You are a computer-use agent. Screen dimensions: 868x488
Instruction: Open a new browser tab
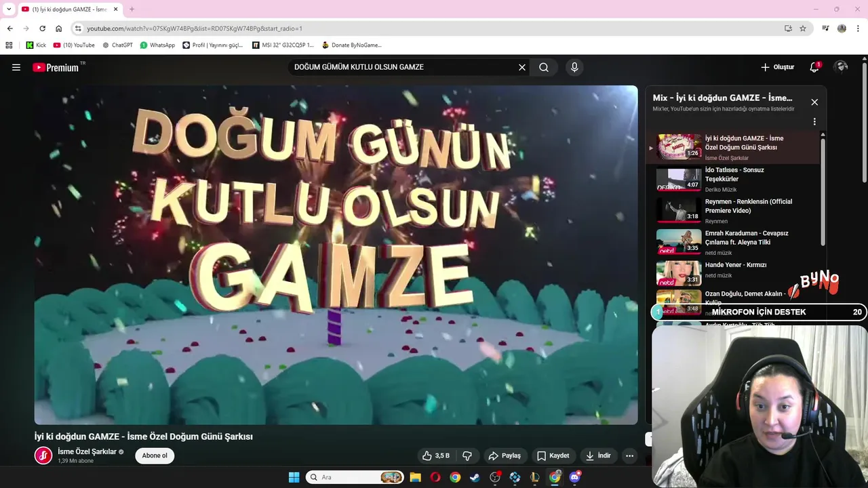pos(132,9)
